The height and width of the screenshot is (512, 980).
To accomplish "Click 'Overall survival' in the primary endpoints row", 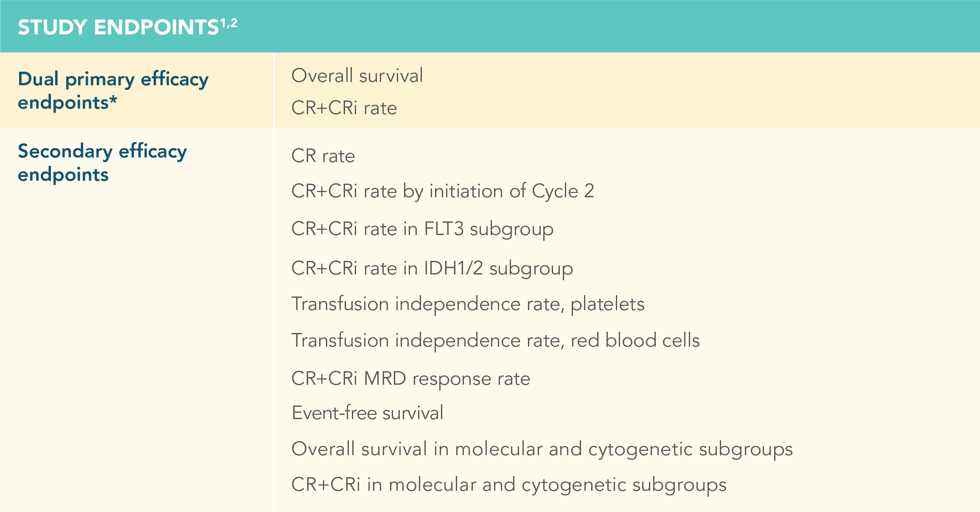I will pos(357,76).
